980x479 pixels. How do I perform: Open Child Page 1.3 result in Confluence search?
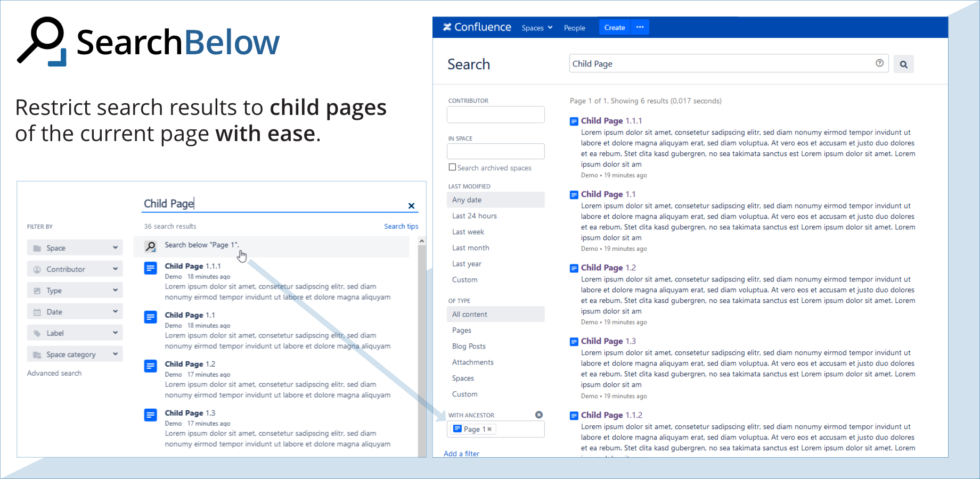pos(608,341)
